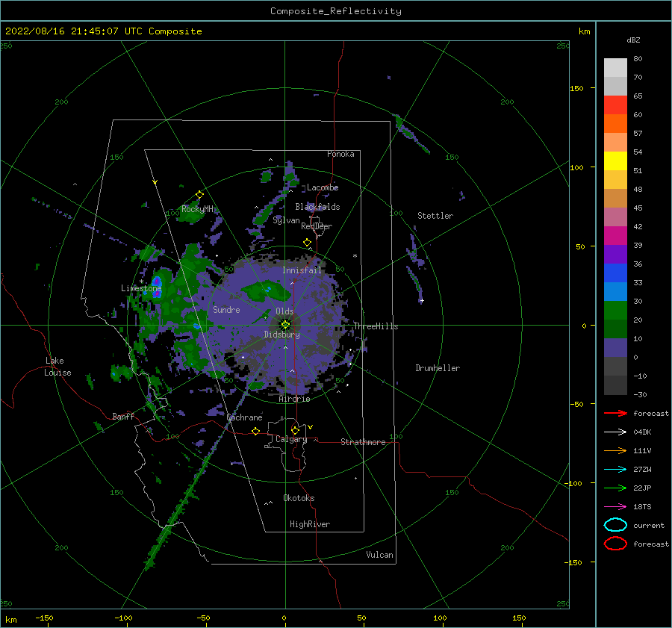672x628 pixels.
Task: Click the Blackfalds city label
Action: pyautogui.click(x=317, y=207)
